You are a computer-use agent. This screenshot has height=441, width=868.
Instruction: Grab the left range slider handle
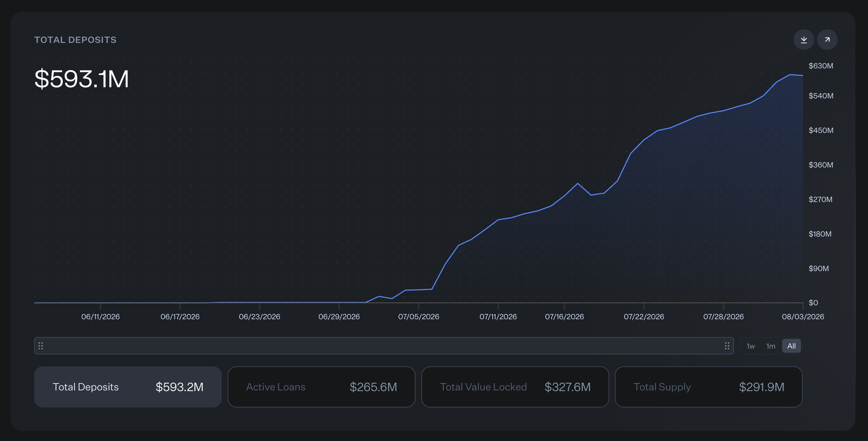[x=41, y=346]
